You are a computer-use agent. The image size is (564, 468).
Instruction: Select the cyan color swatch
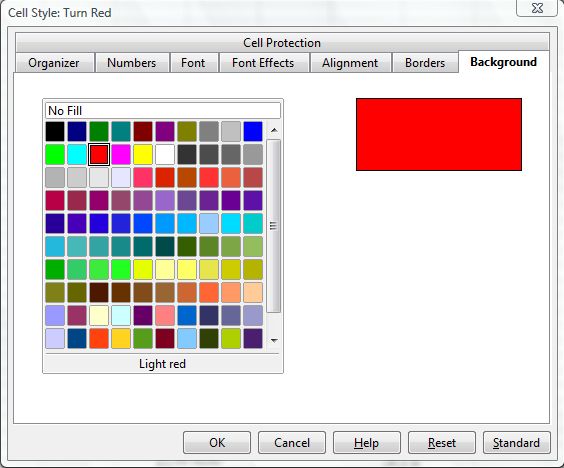point(77,154)
